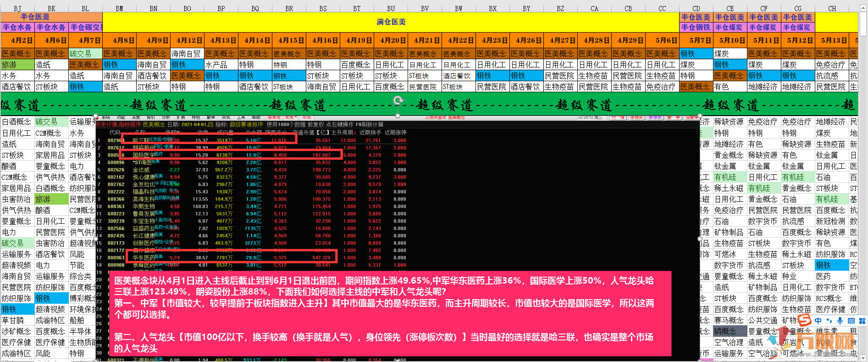Click the 半导体 cell
The image size is (868, 362).
pos(83,331)
